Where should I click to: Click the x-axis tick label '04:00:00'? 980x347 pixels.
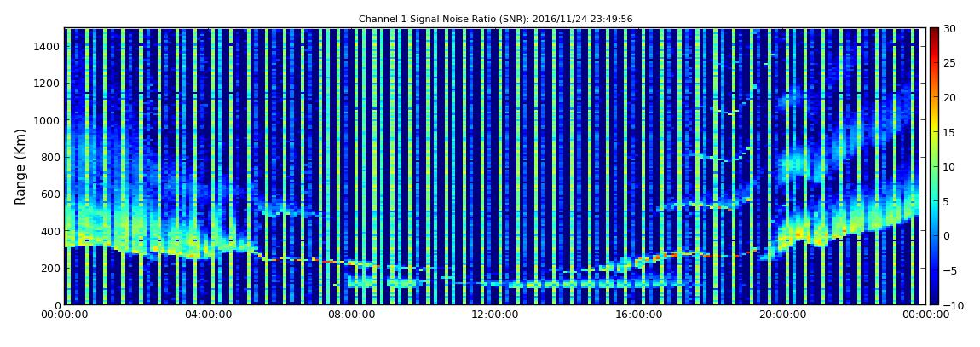207,315
